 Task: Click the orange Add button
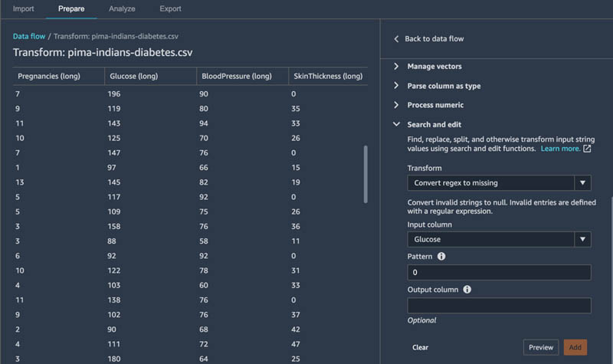[x=575, y=347]
